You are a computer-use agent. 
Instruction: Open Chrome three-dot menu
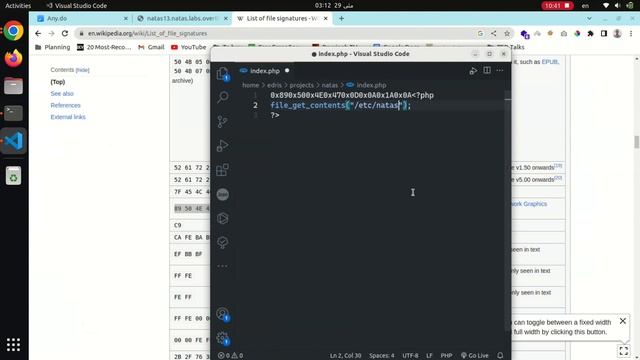[631, 33]
